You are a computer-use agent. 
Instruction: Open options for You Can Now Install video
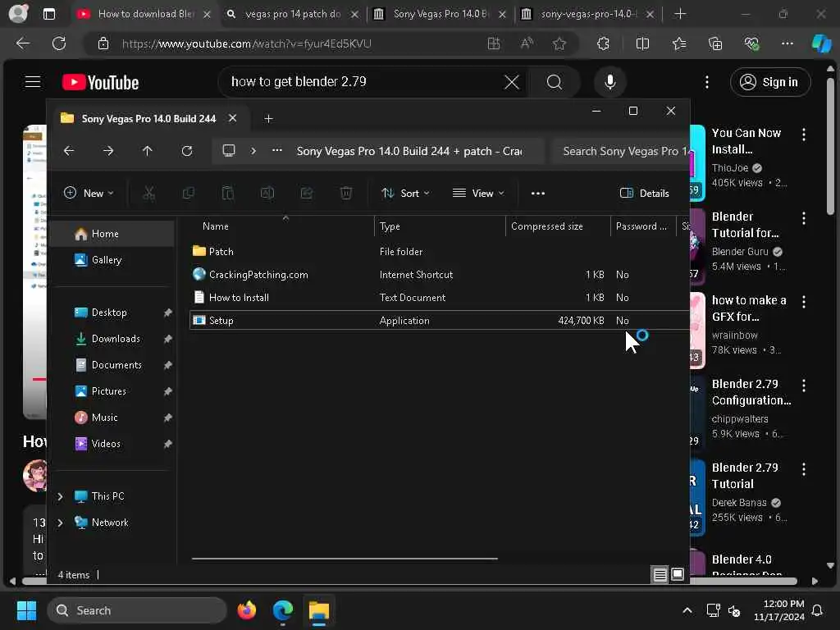(804, 135)
